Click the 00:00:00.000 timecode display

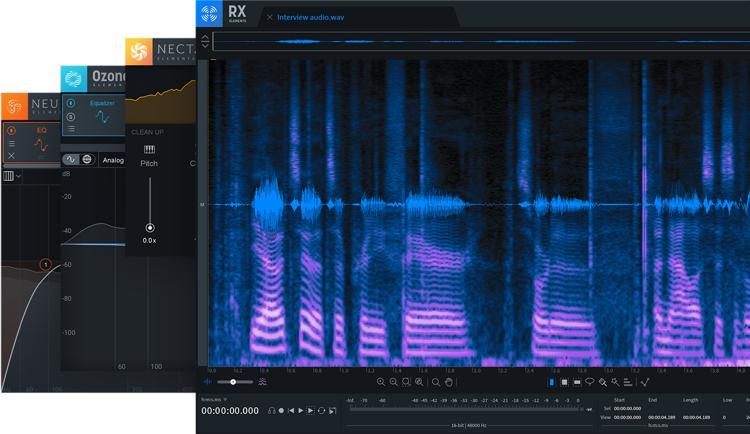(230, 411)
